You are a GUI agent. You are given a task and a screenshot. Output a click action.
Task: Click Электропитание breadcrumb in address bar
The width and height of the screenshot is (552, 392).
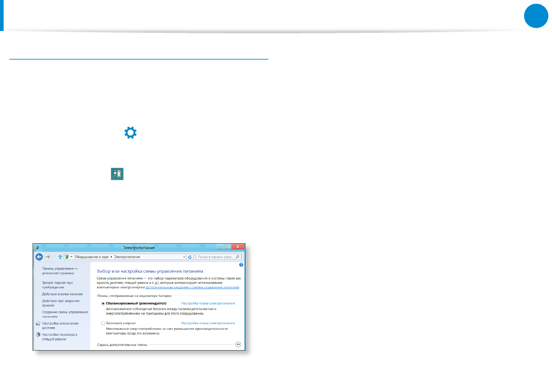point(127,257)
